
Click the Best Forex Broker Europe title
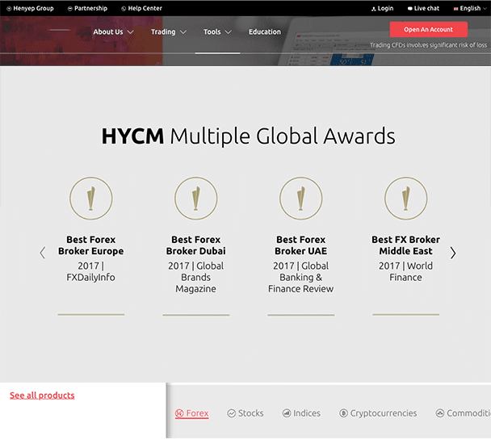pyautogui.click(x=90, y=245)
